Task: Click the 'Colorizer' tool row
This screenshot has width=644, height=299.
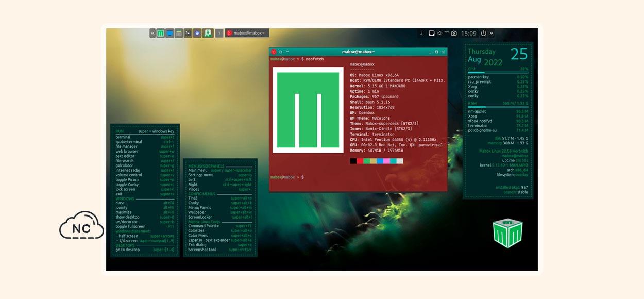Action: 220,231
